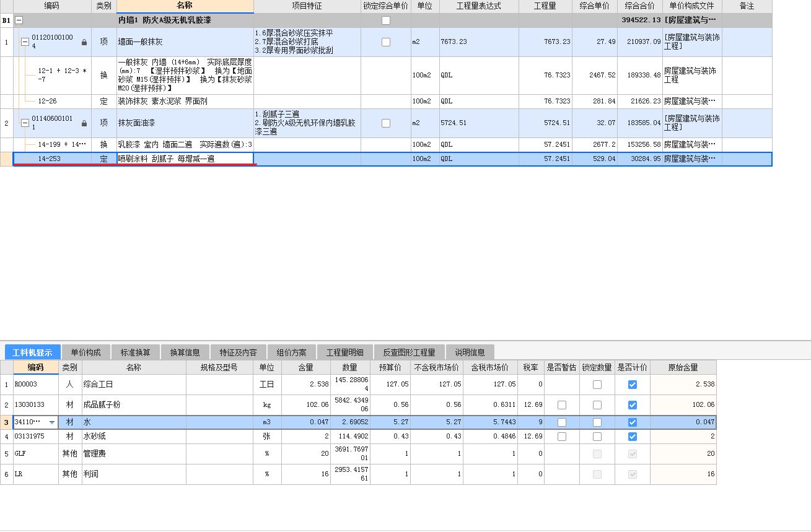Select quantity expression cell 5724.51
The image size is (811, 532).
click(479, 123)
